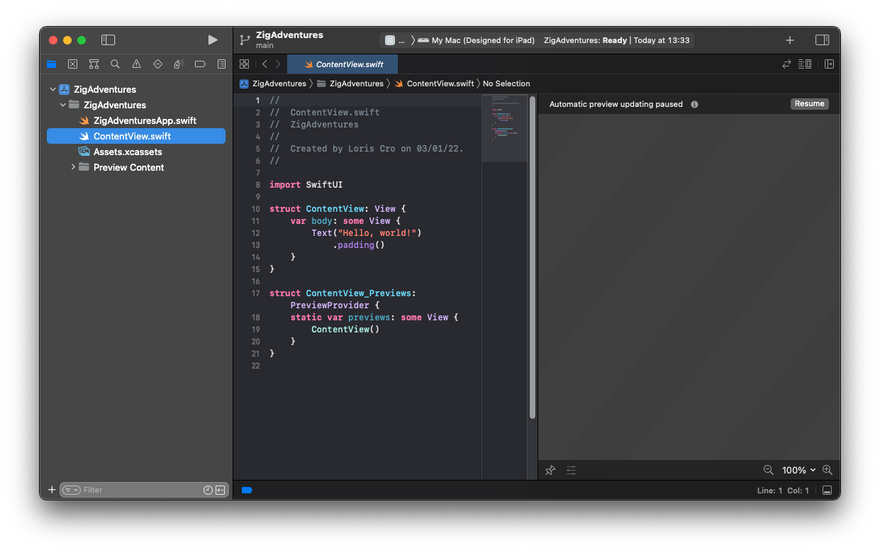880x552 pixels.
Task: Choose the My Mac run destination
Action: coord(476,40)
